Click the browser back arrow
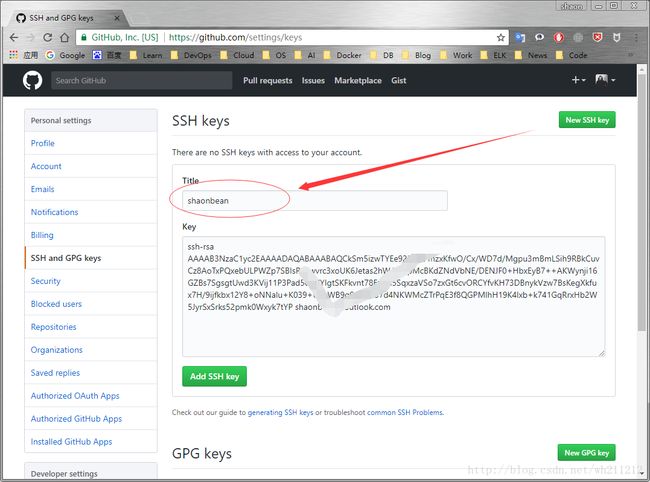 point(14,38)
